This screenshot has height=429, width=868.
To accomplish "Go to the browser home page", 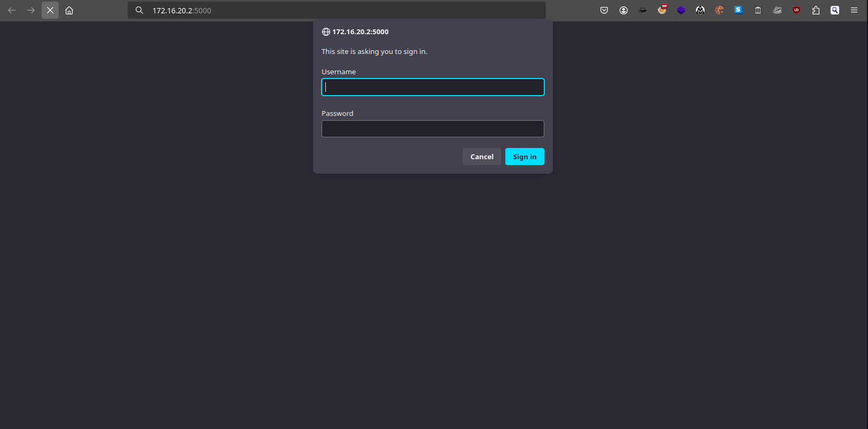I will coord(69,10).
